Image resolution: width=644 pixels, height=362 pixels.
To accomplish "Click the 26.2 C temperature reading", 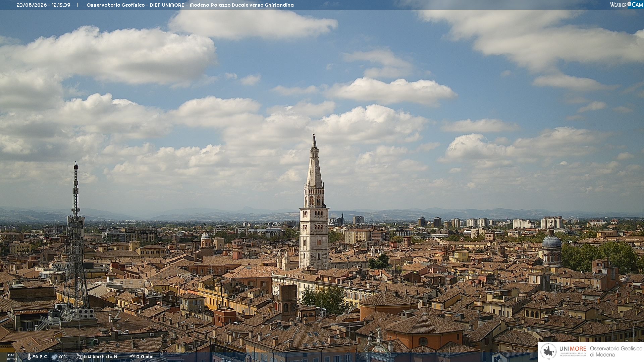I will 40,357.
